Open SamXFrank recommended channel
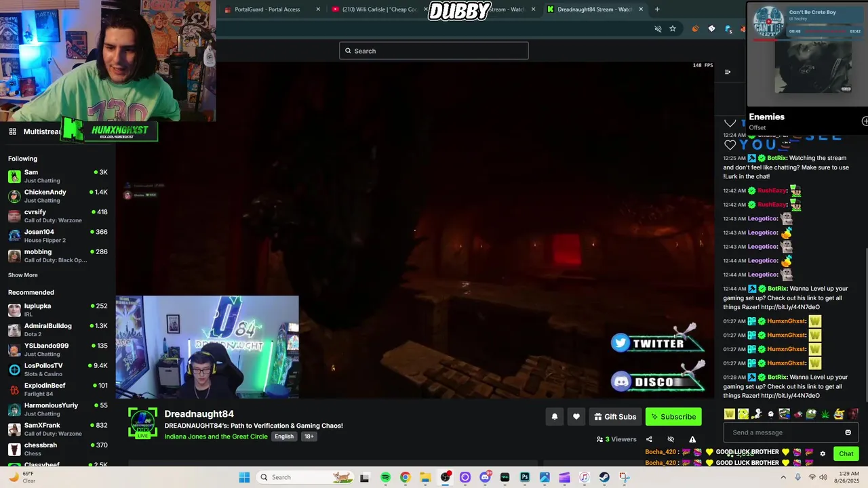Screen dimensions: 868x488 pyautogui.click(x=58, y=429)
